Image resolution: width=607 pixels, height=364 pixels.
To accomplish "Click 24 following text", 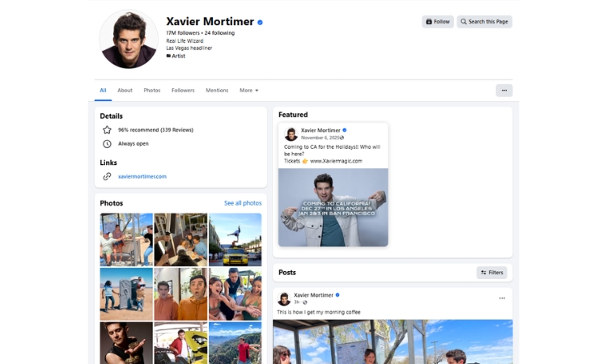I will [219, 33].
